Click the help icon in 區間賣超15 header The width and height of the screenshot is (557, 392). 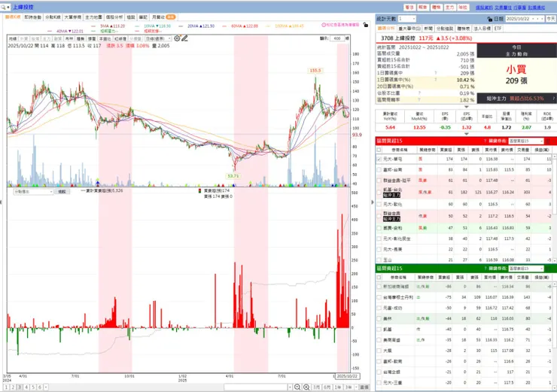pyautogui.click(x=485, y=269)
